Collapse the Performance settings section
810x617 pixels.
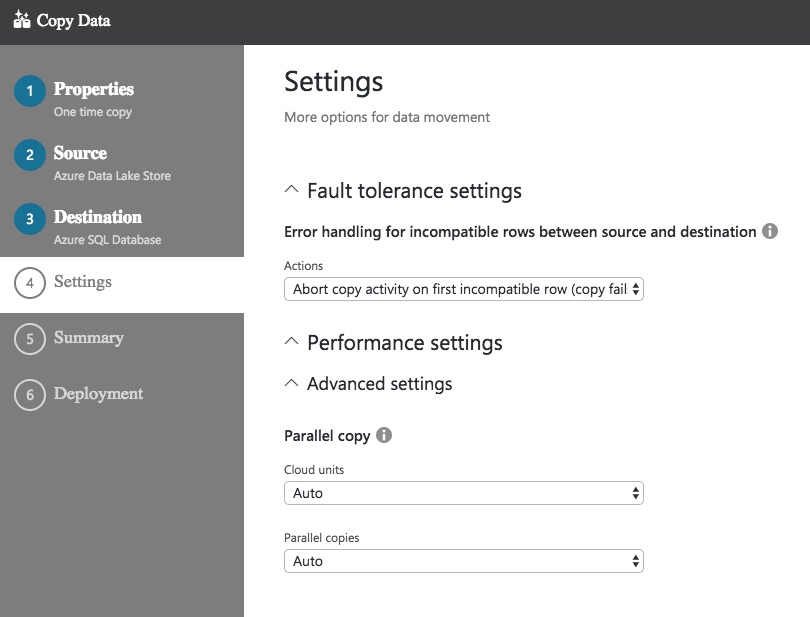[292, 343]
